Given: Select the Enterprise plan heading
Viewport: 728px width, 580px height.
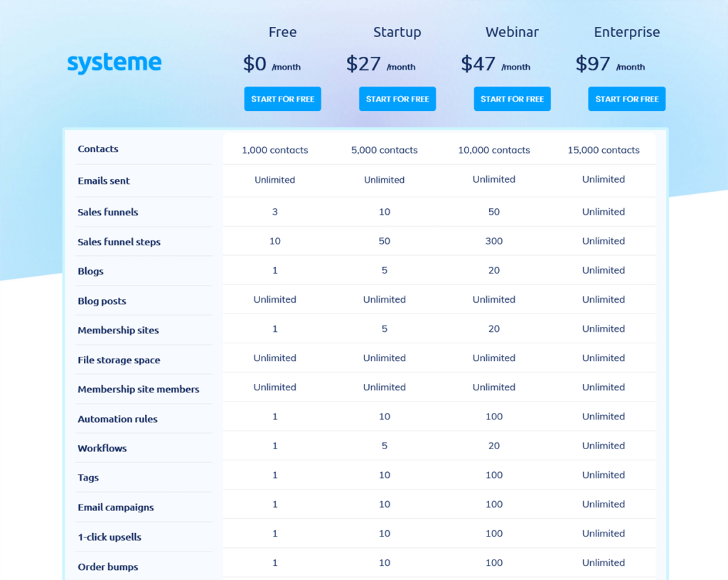Looking at the screenshot, I should coord(627,32).
